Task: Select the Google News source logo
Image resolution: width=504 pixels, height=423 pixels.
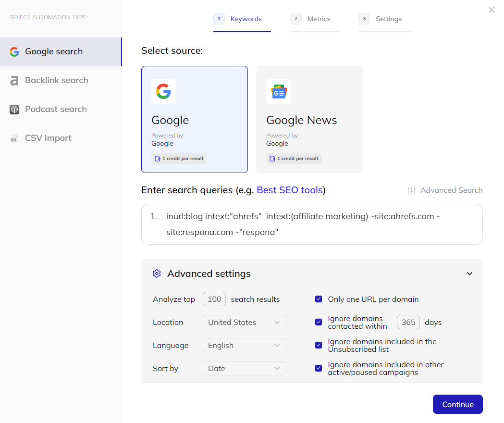Action: click(x=279, y=91)
